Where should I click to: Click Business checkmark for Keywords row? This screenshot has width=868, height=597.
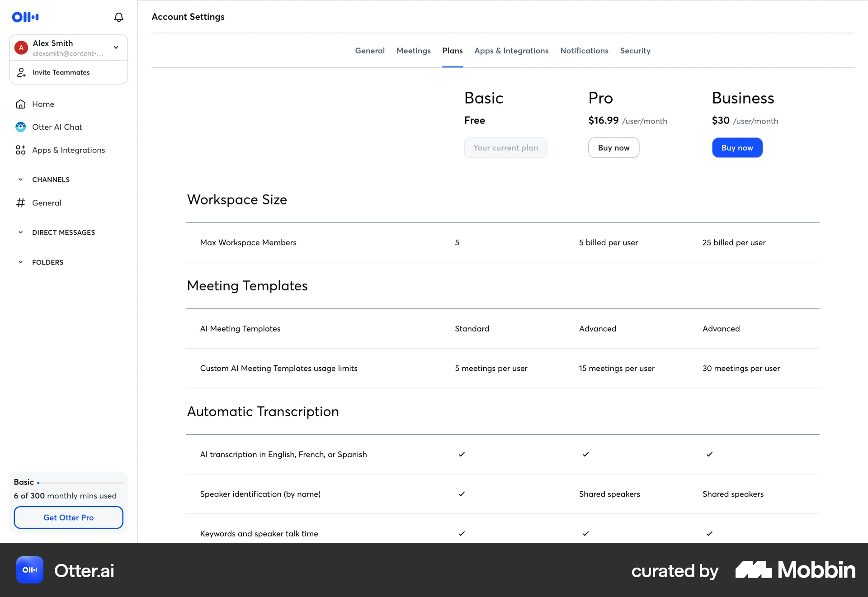coord(709,534)
